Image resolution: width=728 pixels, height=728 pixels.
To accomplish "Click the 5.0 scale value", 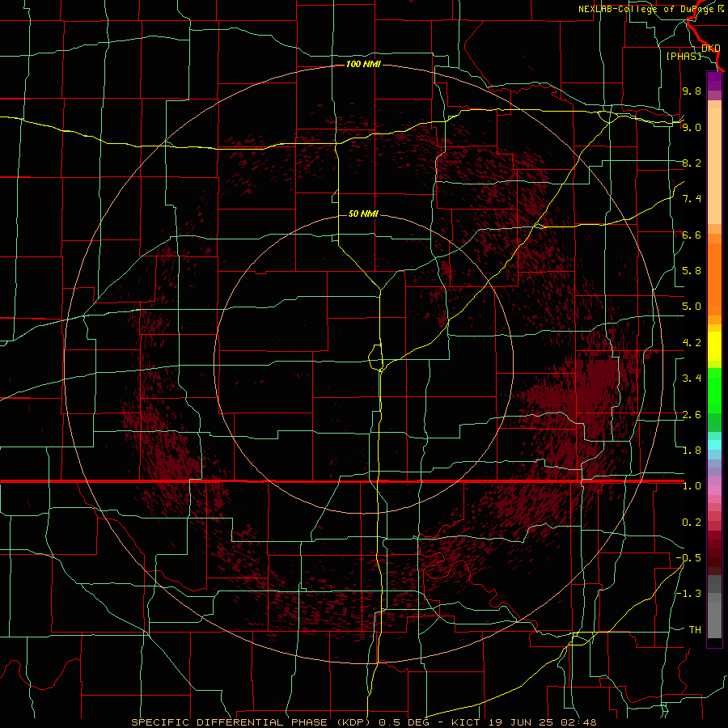I will tap(692, 307).
